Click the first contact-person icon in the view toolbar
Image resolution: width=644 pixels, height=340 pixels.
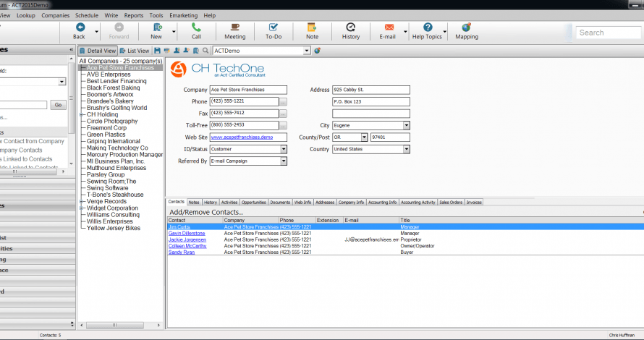pyautogui.click(x=177, y=51)
